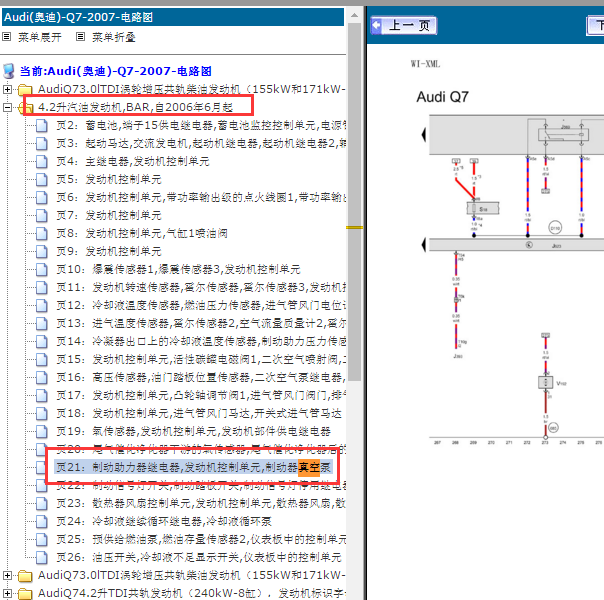604x600 pixels.
Task: Select 4.2升汽油发动机,BAR,自2006年6月起 folder
Action: click(x=135, y=107)
